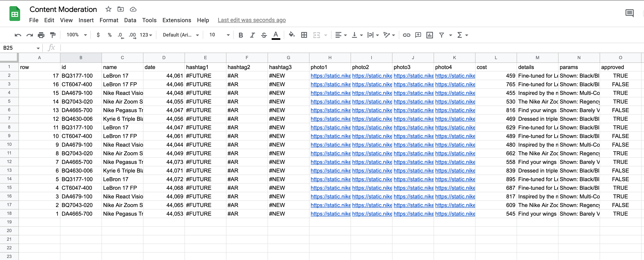The width and height of the screenshot is (644, 260).
Task: Click the insert chart icon
Action: pos(429,35)
